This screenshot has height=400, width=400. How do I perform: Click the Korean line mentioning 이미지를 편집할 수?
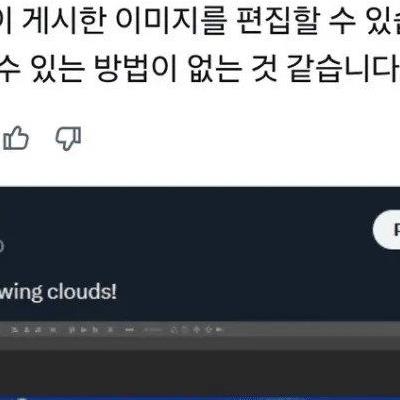[x=200, y=22]
